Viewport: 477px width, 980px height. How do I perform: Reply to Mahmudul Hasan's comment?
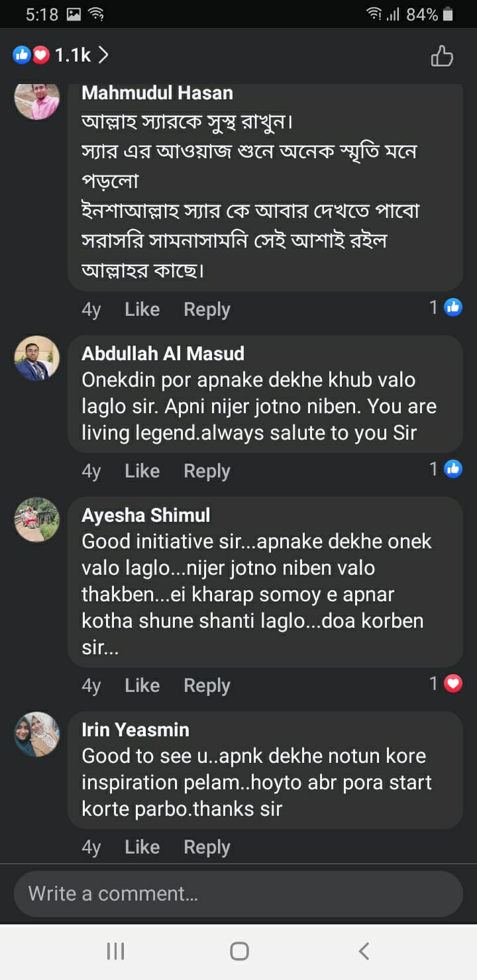(207, 309)
